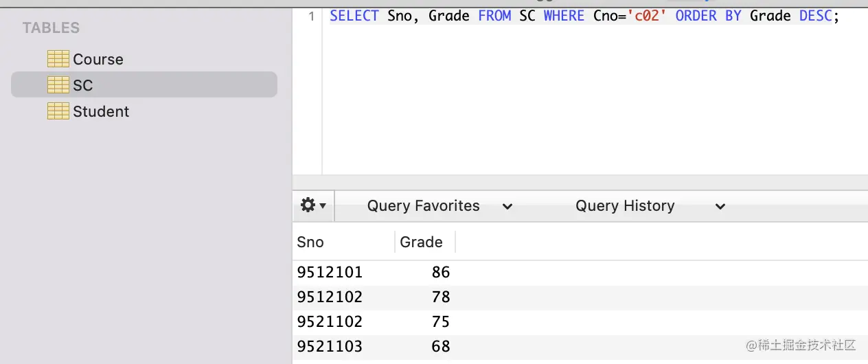
Task: Sort results by Grade column header
Action: (x=421, y=242)
